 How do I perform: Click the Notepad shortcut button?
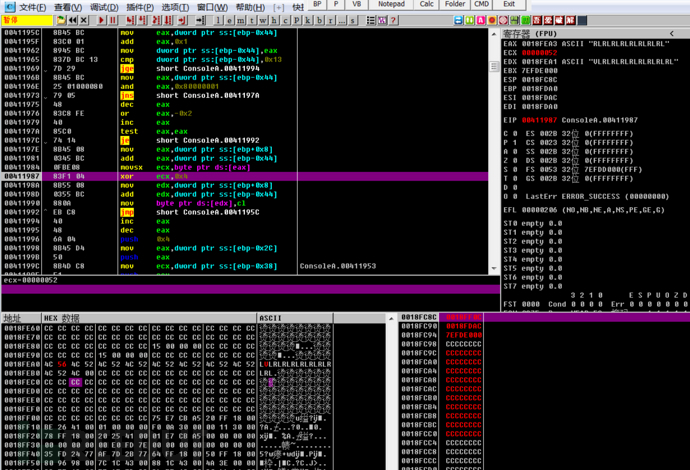coord(395,5)
